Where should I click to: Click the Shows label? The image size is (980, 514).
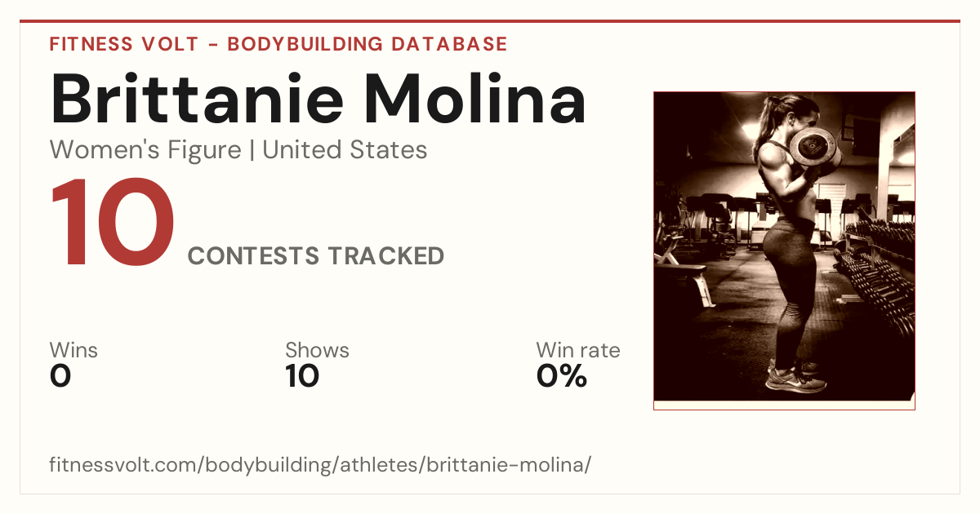(317, 351)
